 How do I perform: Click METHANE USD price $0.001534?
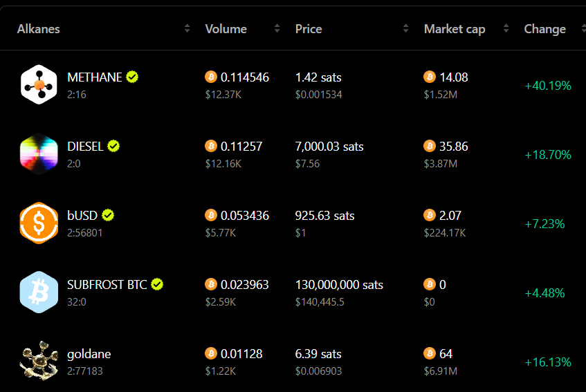(318, 95)
